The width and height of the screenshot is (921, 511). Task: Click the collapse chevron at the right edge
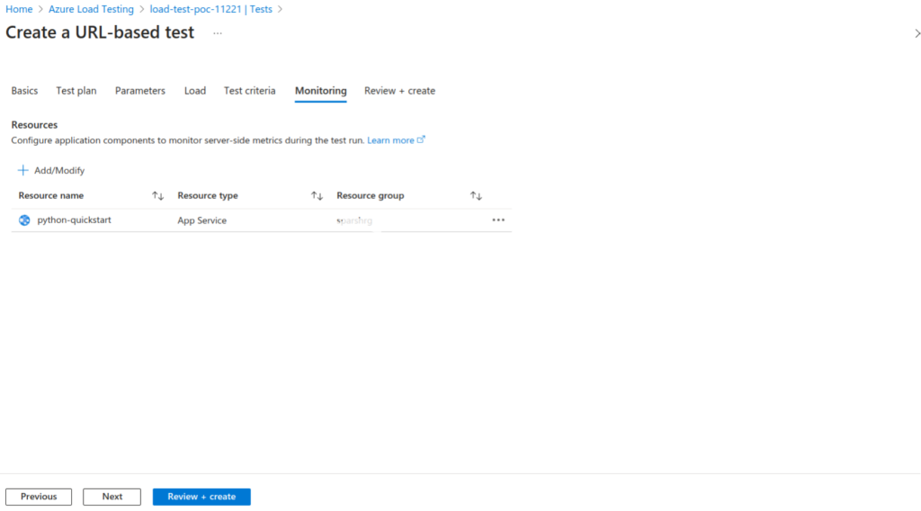(x=917, y=33)
